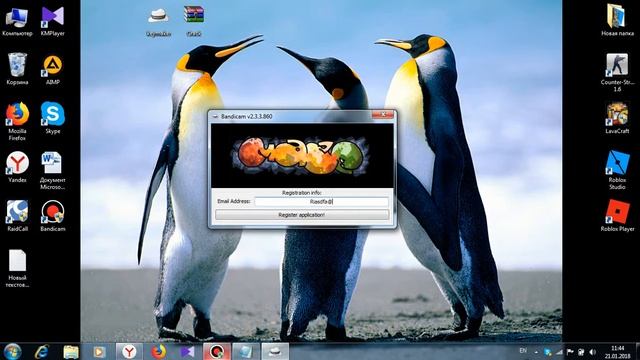
Task: Select the Mozilla Firefox desktop shortcut
Action: tap(17, 121)
